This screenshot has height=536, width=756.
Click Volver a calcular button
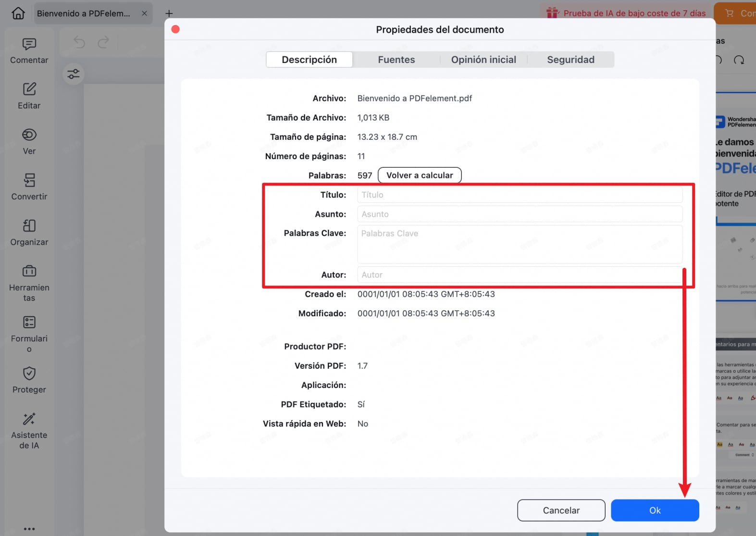[x=420, y=175]
